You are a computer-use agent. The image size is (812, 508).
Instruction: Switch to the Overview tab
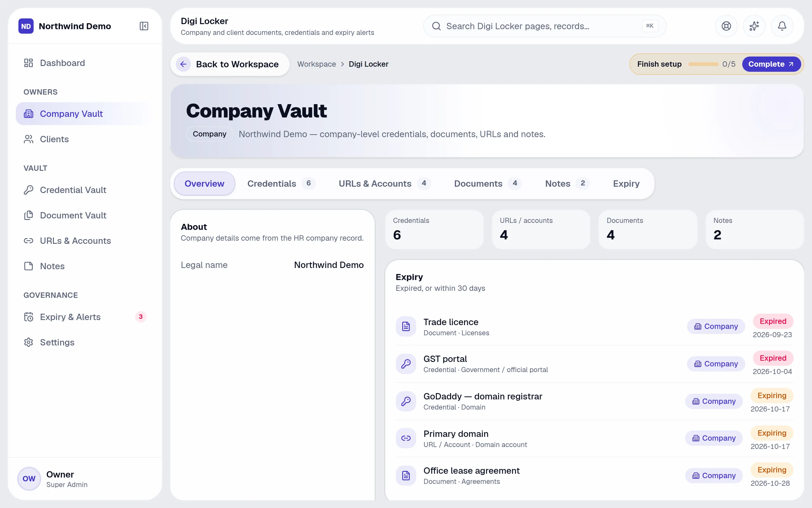[x=204, y=184]
